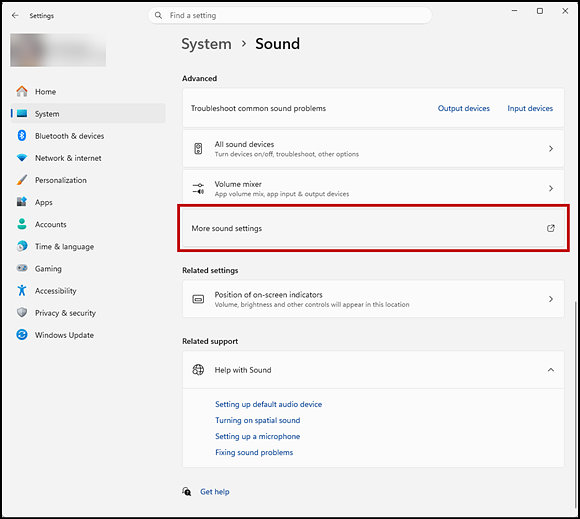Click the Privacy & security shield icon
The image size is (580, 519).
[22, 313]
